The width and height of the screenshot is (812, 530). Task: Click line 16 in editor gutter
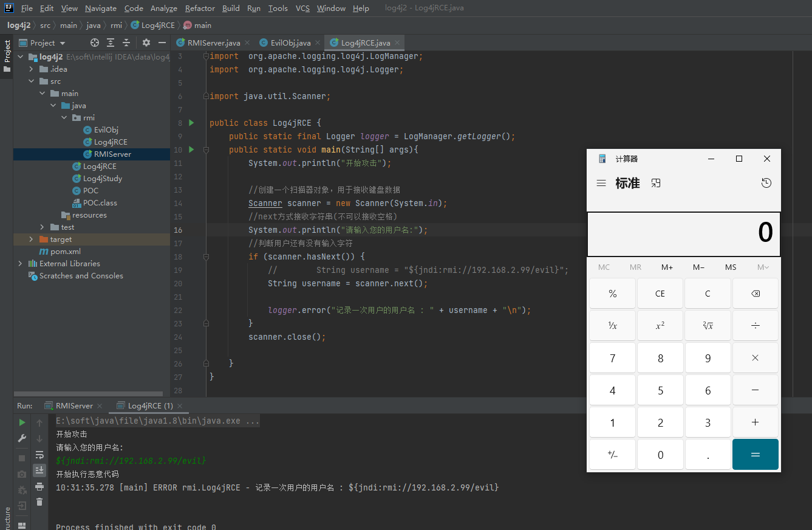tap(178, 230)
